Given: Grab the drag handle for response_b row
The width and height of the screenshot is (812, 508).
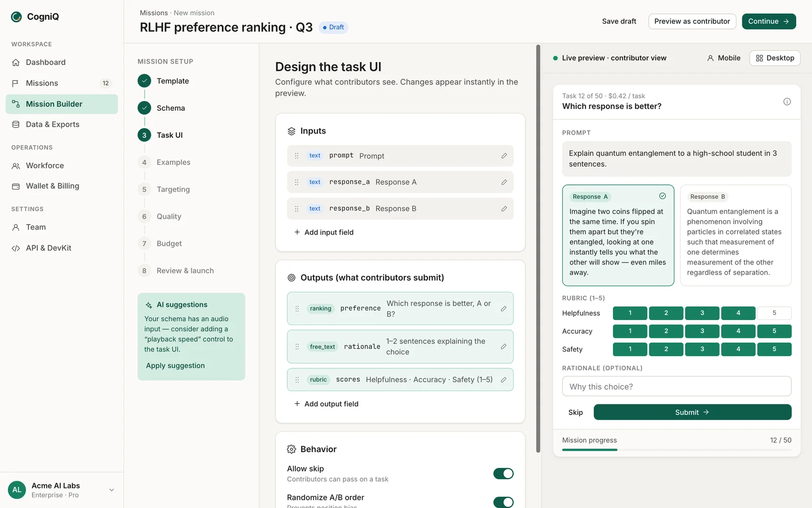Looking at the screenshot, I should 297,209.
